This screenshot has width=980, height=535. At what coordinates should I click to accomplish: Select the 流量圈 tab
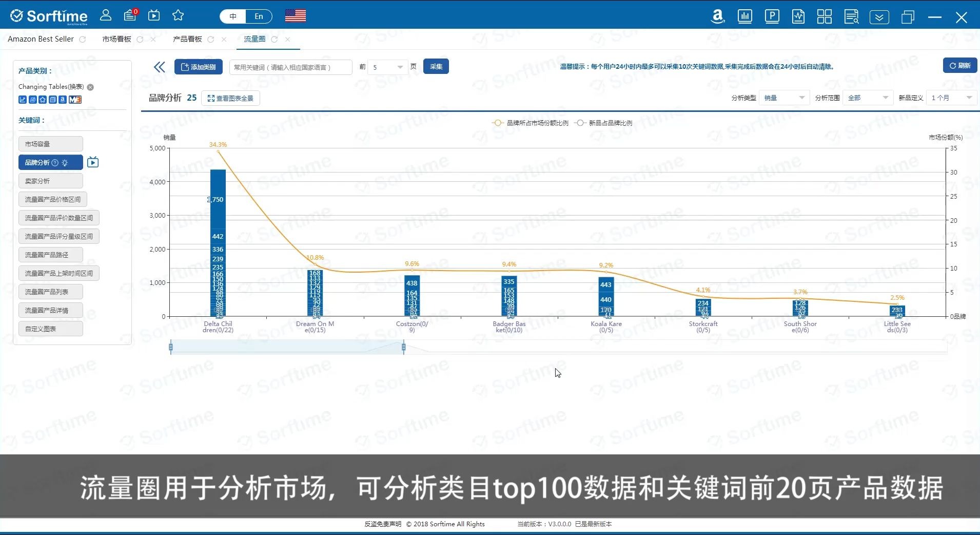tap(254, 39)
